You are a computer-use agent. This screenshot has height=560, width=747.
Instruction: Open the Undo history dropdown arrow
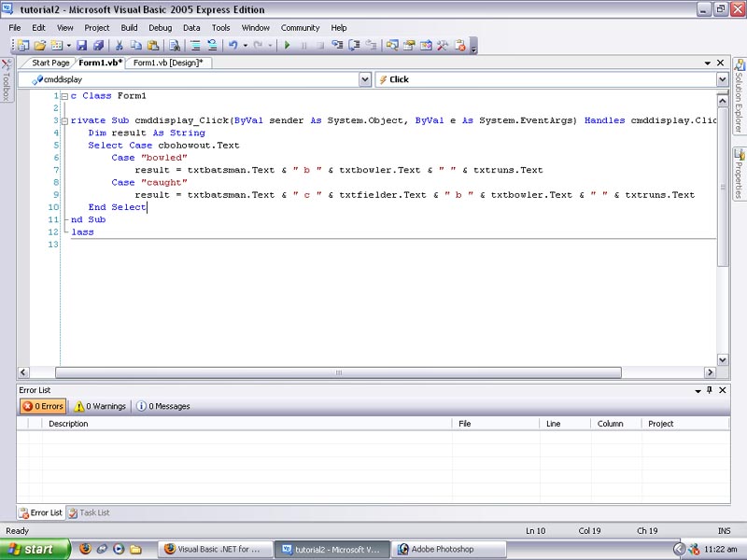coord(246,45)
